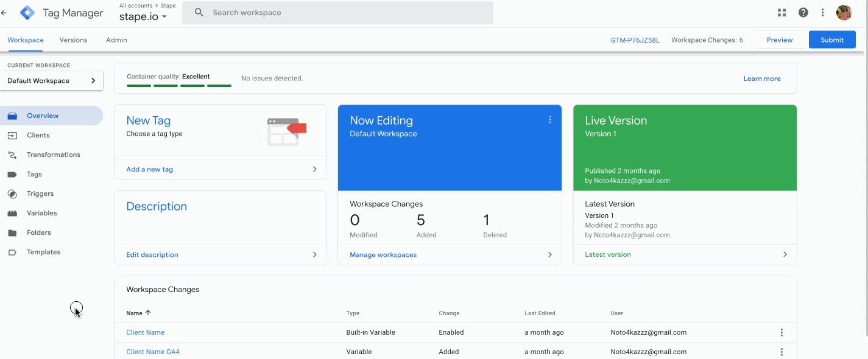Open the user account avatar

[844, 12]
